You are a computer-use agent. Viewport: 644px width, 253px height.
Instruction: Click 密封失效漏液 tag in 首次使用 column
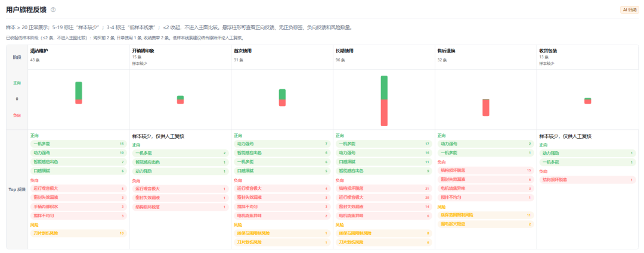[x=282, y=198]
